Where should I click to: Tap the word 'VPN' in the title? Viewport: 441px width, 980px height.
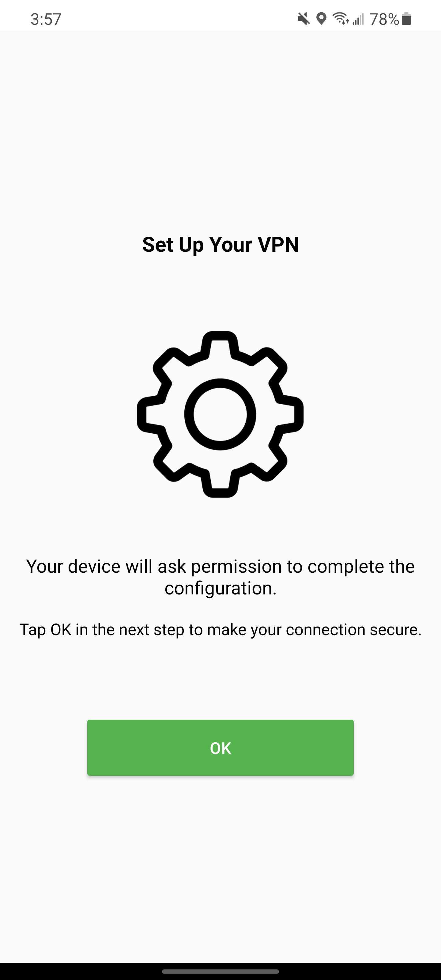278,244
